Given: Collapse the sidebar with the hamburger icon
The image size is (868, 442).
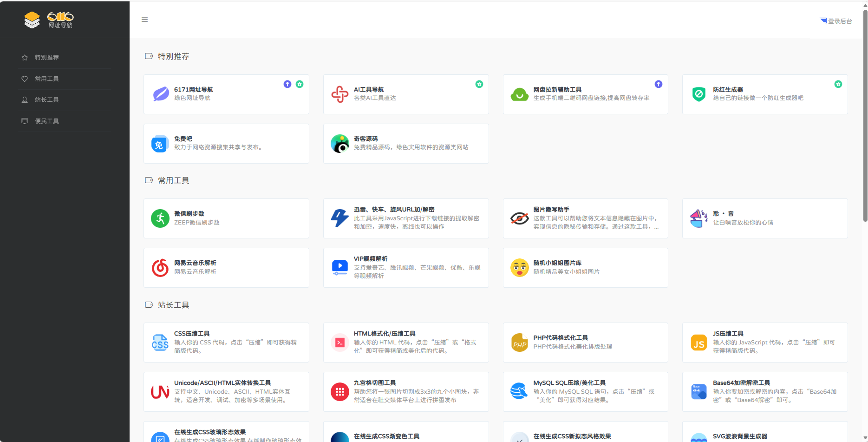Looking at the screenshot, I should click(x=144, y=19).
